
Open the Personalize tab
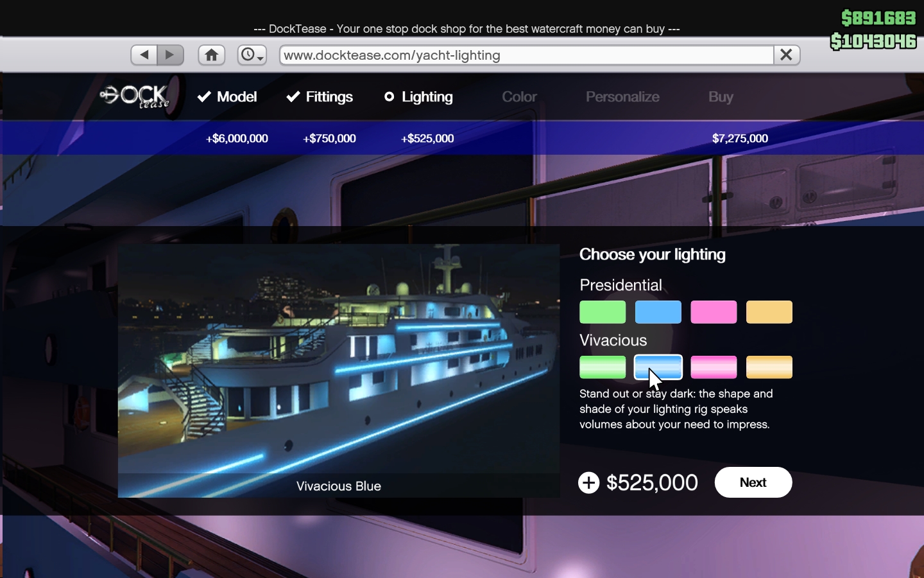(x=622, y=97)
